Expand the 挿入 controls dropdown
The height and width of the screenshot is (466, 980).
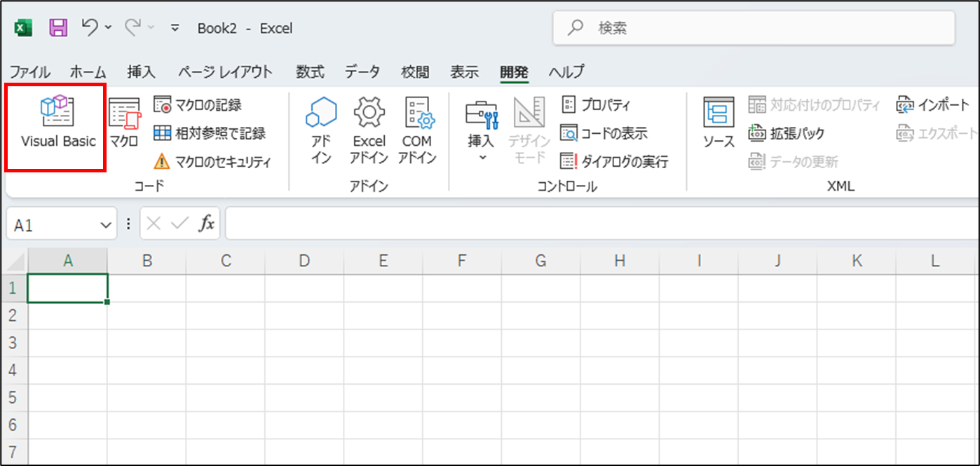[x=482, y=131]
